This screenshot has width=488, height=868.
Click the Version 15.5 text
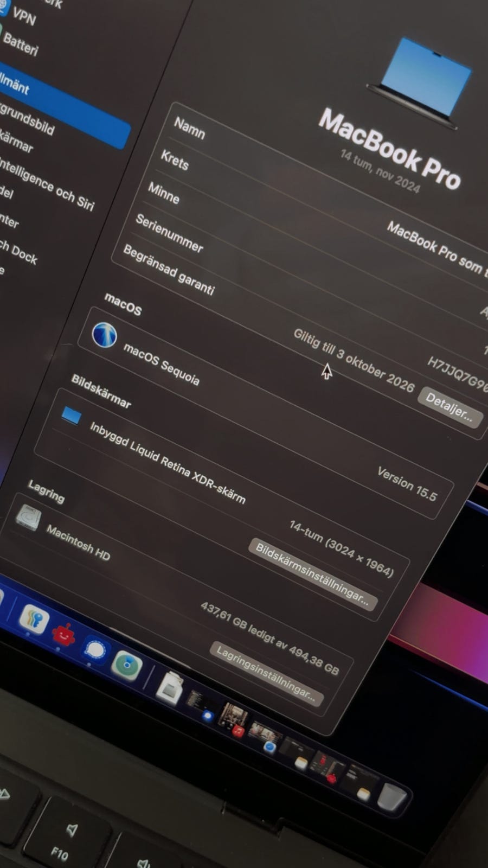pos(407,484)
